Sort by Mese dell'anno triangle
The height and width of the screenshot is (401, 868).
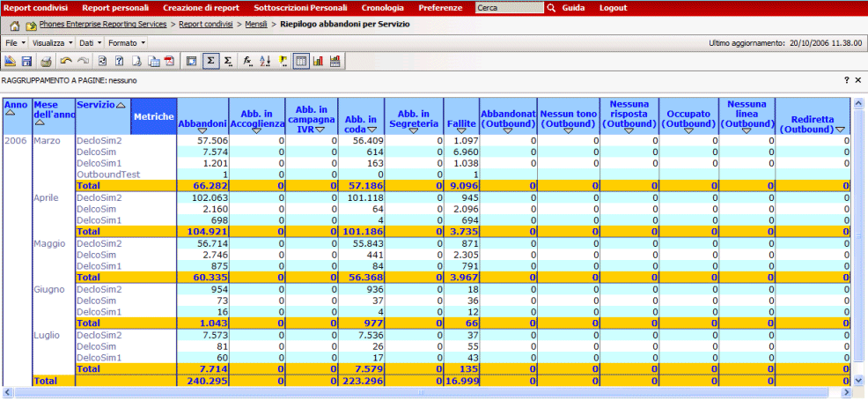(x=40, y=123)
